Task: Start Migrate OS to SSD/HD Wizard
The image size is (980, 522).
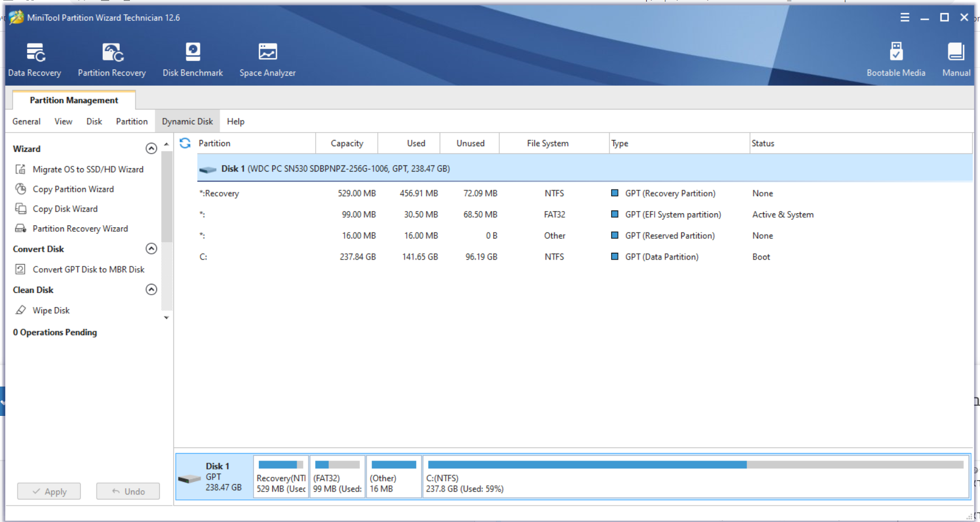Action: (x=88, y=169)
